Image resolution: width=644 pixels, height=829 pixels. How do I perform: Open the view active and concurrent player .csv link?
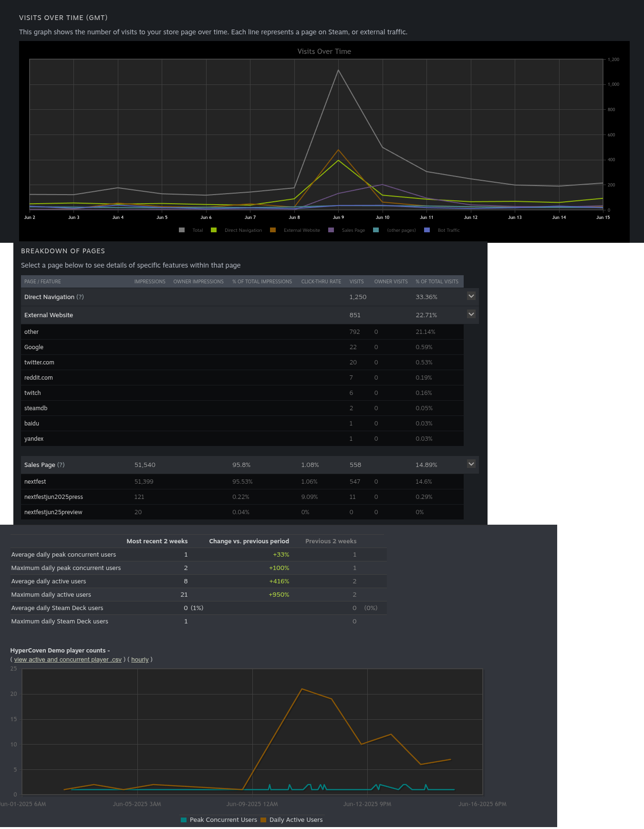68,660
